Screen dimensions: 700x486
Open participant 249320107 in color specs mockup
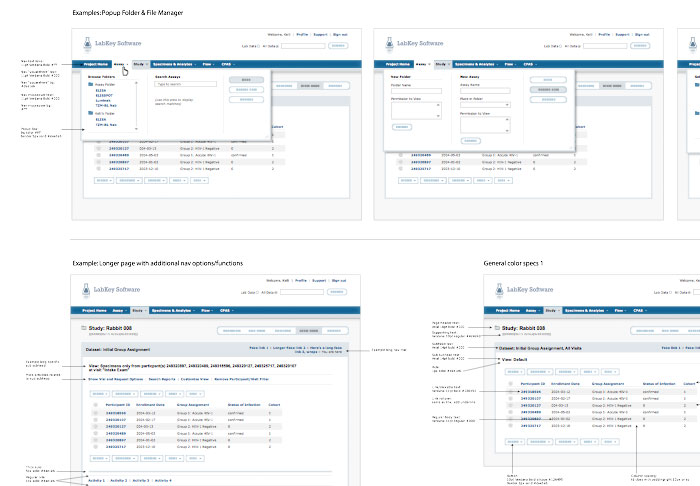531,399
